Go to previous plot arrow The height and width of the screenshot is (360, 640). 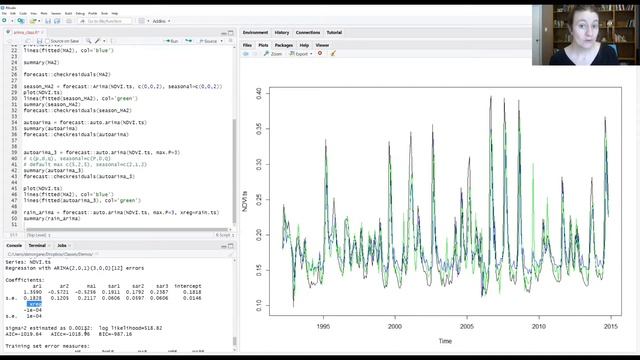pyautogui.click(x=246, y=53)
